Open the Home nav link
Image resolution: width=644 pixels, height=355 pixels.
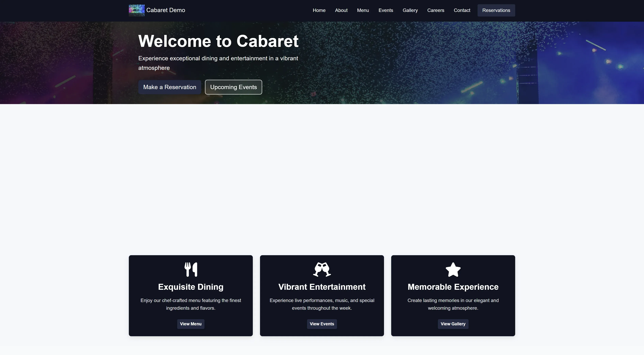319,10
